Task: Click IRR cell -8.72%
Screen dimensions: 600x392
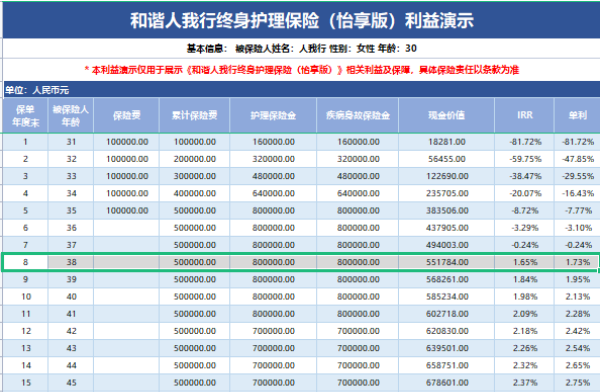Action: point(525,211)
